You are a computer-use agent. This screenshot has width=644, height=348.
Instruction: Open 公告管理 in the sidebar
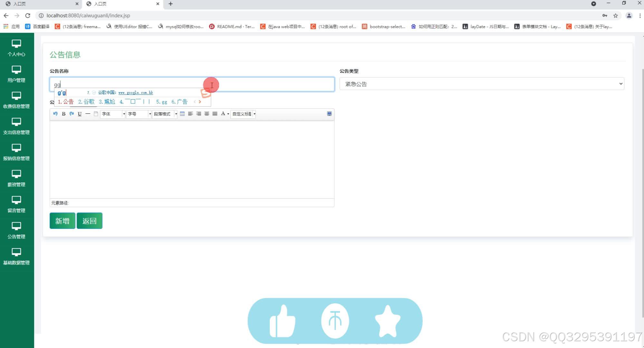coord(16,231)
